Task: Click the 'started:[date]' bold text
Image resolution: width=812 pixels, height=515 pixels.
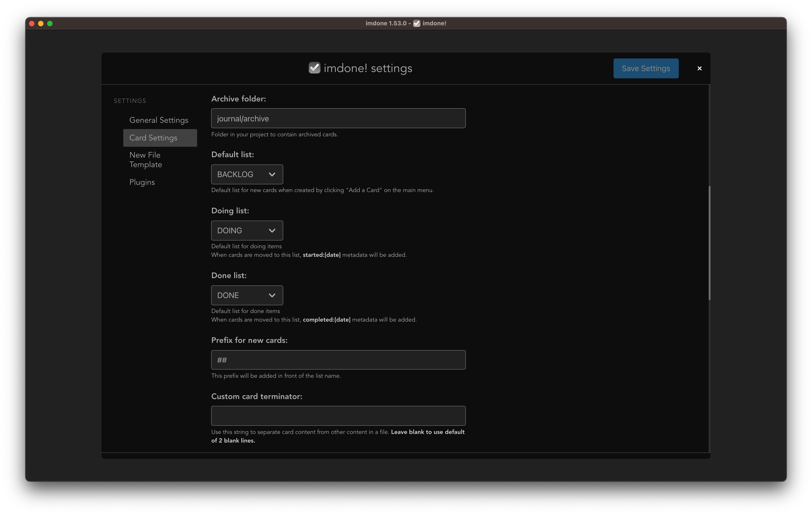Action: tap(322, 255)
